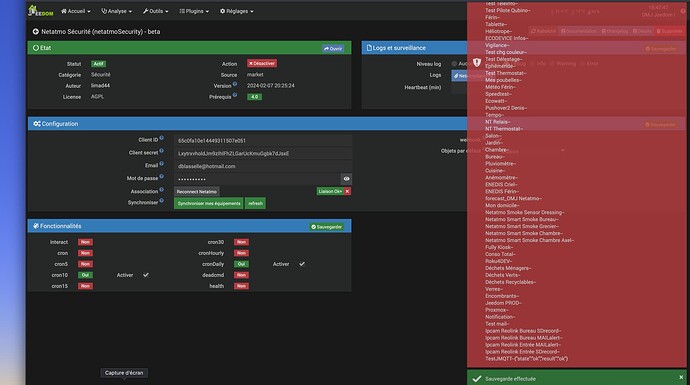Click the Non badge for cronHourly

point(241,253)
